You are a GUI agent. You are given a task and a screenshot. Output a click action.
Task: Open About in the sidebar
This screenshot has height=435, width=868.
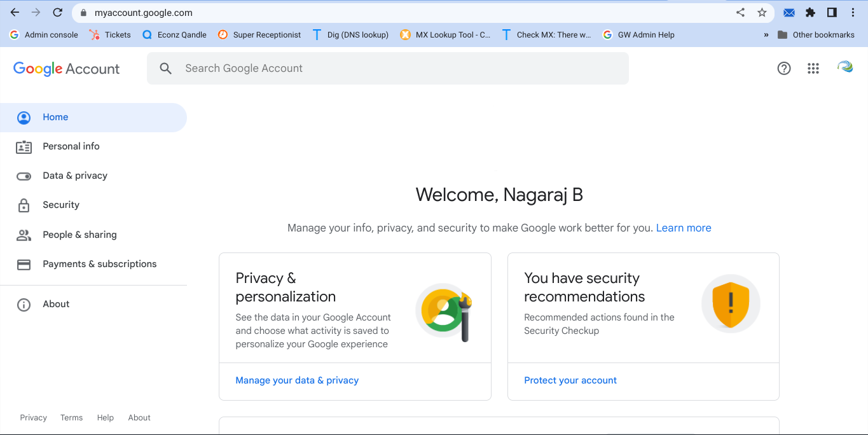click(x=93, y=305)
